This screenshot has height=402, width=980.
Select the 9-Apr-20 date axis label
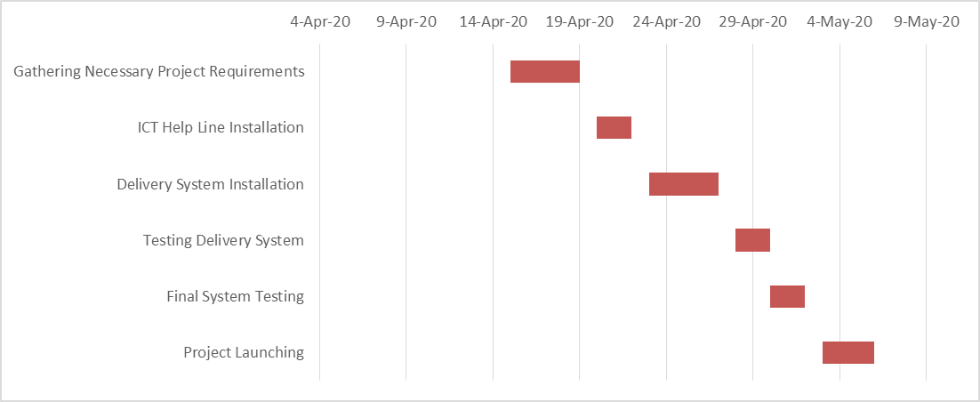(406, 21)
